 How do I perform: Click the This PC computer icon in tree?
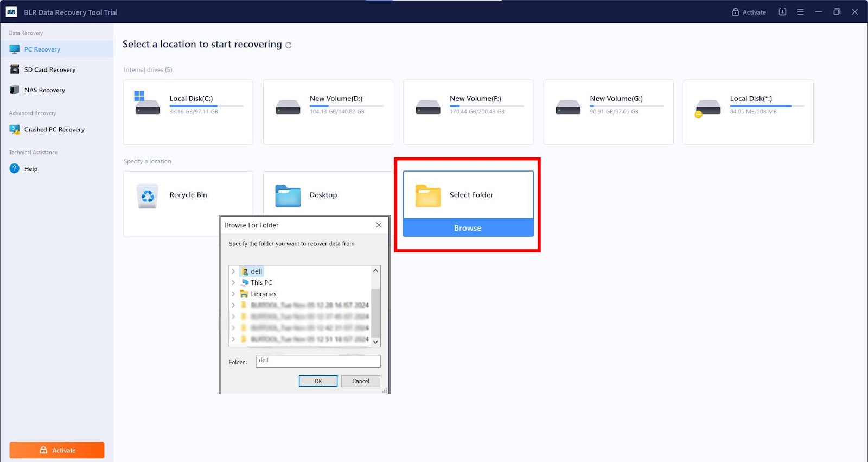(245, 283)
